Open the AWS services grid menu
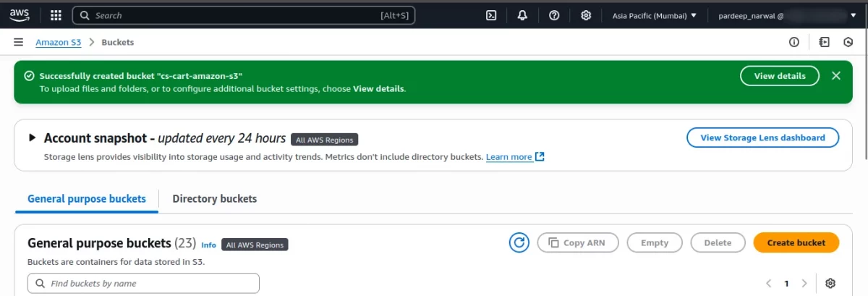 pyautogui.click(x=56, y=15)
